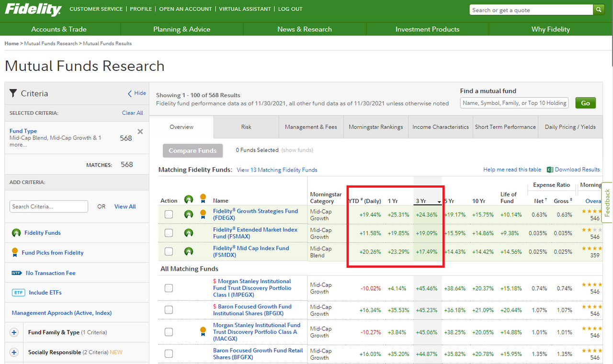The width and height of the screenshot is (613, 364).
Task: Click Mutual Funds Research breadcrumb
Action: (x=51, y=44)
